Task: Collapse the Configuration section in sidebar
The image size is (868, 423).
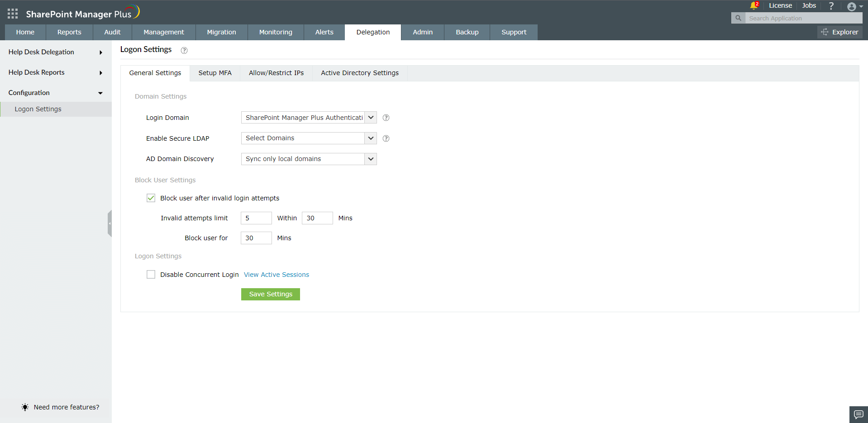Action: (100, 93)
